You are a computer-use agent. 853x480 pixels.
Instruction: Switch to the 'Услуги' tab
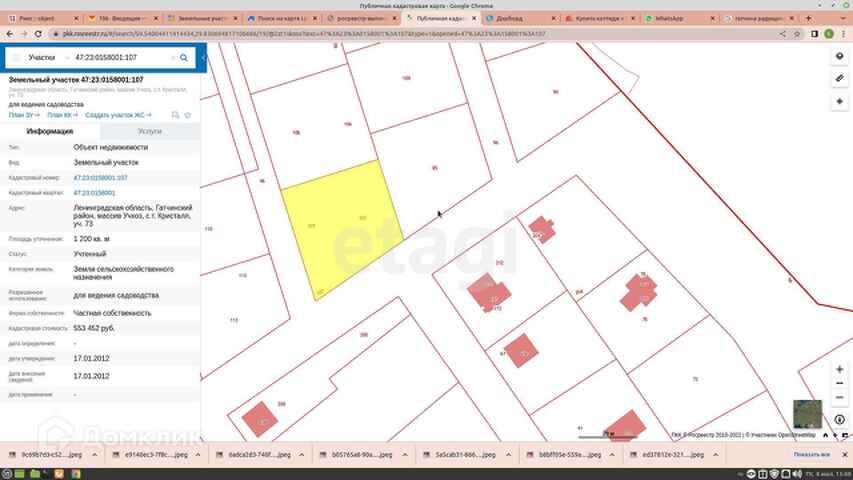click(x=150, y=132)
